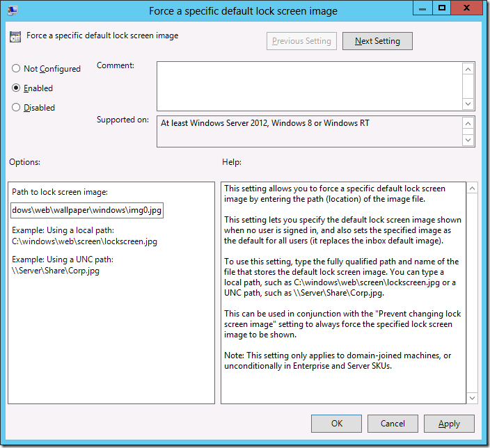This screenshot has height=448, width=490.
Task: Go to Next Setting
Action: [377, 41]
